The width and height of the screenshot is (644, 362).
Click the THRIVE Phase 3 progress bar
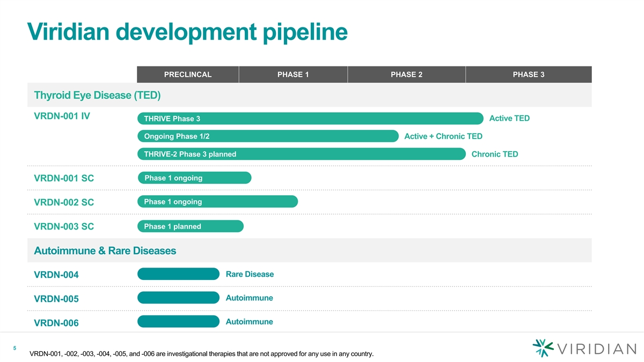(x=310, y=119)
